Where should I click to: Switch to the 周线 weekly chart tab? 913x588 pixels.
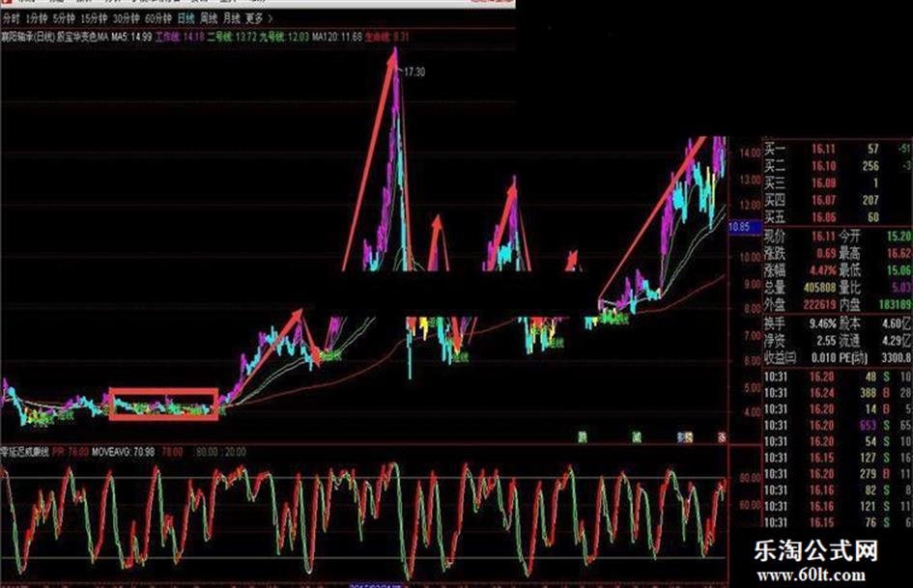209,18
